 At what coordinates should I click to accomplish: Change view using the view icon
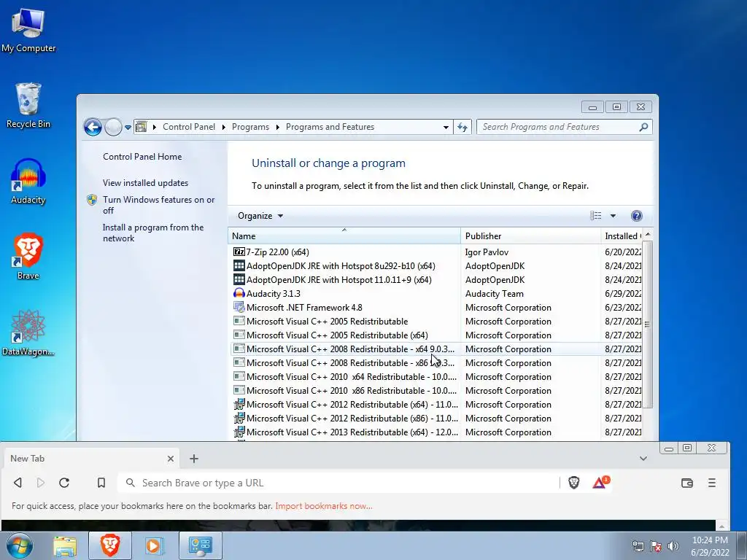(595, 216)
